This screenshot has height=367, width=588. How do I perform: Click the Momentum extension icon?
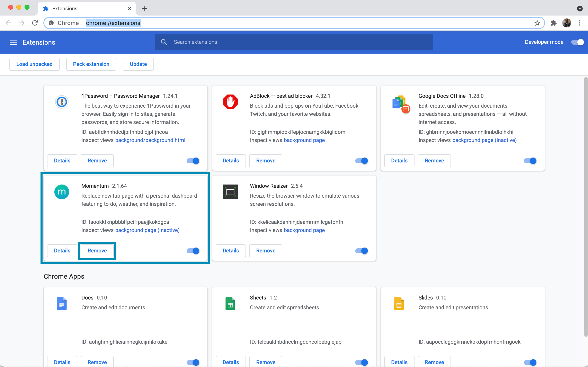[x=62, y=191]
